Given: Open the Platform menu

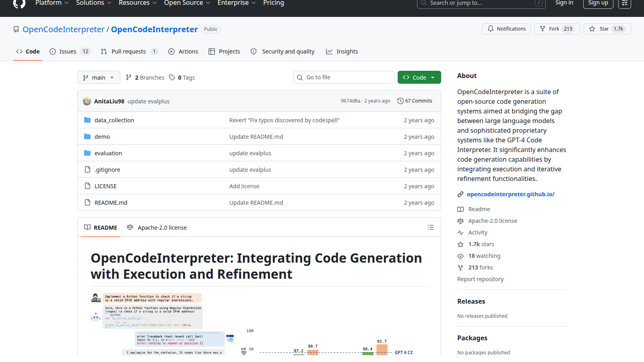Looking at the screenshot, I should 52,3.
